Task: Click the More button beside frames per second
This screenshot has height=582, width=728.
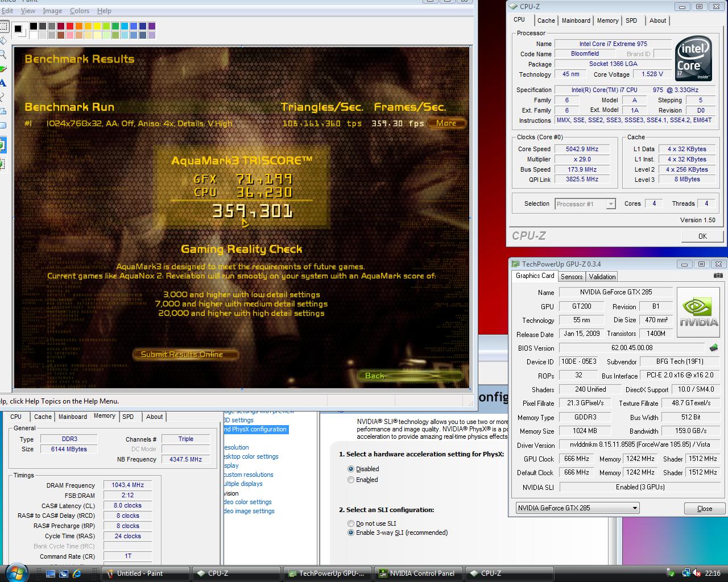Action: pyautogui.click(x=446, y=123)
